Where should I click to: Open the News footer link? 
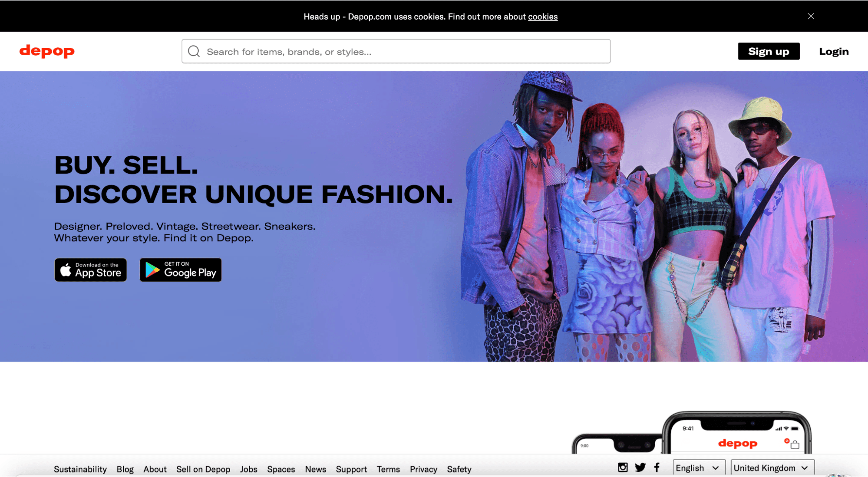(316, 469)
